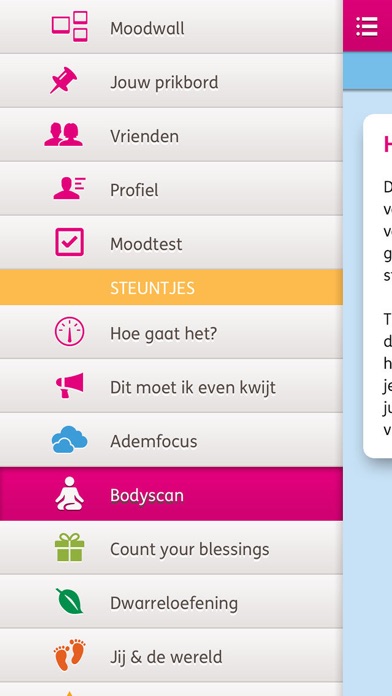
Task: Tap the green leaf Dwarreloefening icon
Action: point(69,601)
